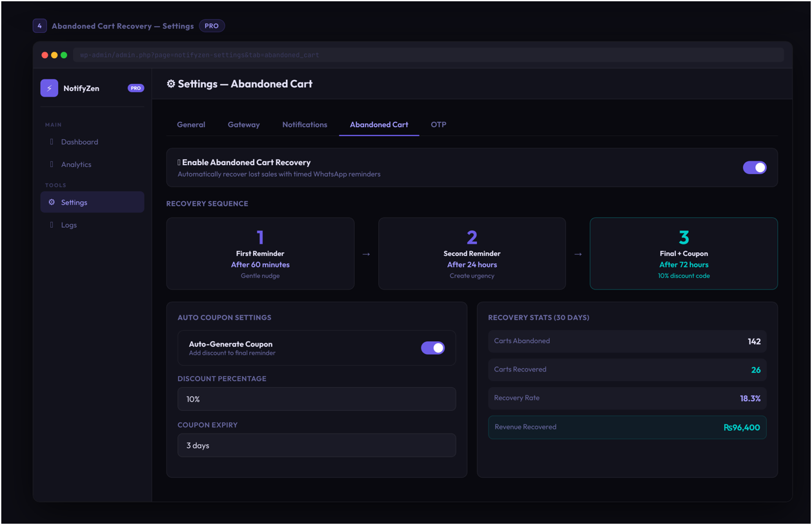Click the PRO badge next to NotifyZen

click(x=136, y=88)
